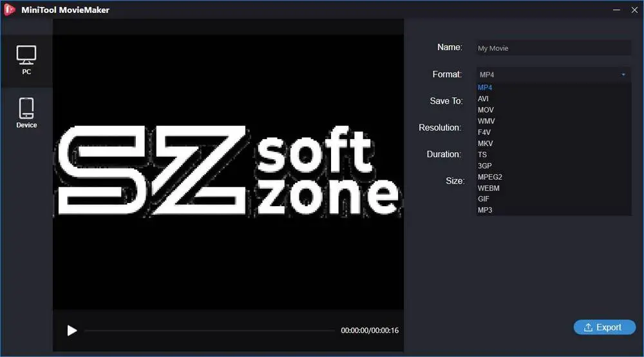The width and height of the screenshot is (644, 357).
Task: Close the MovieMaker export window
Action: (634, 10)
